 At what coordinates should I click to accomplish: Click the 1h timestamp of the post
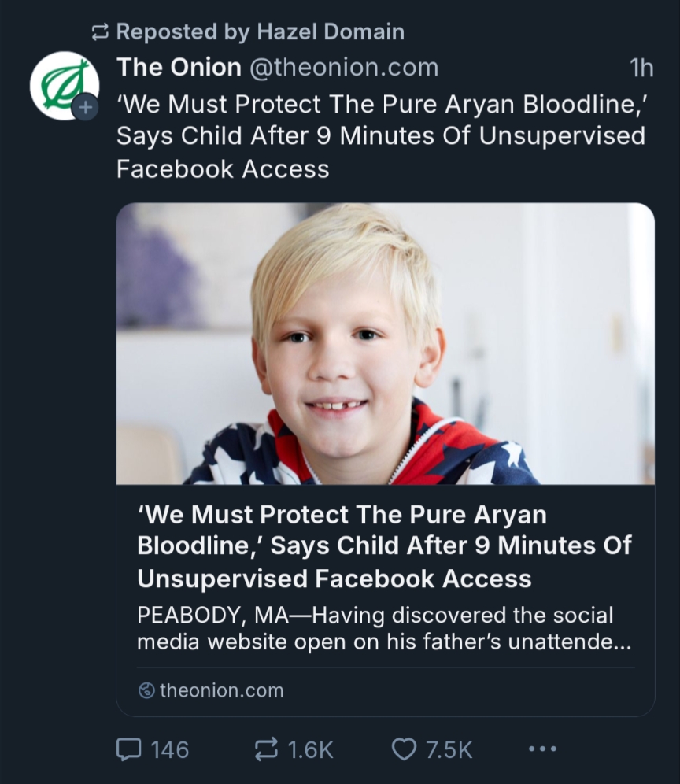(x=641, y=68)
